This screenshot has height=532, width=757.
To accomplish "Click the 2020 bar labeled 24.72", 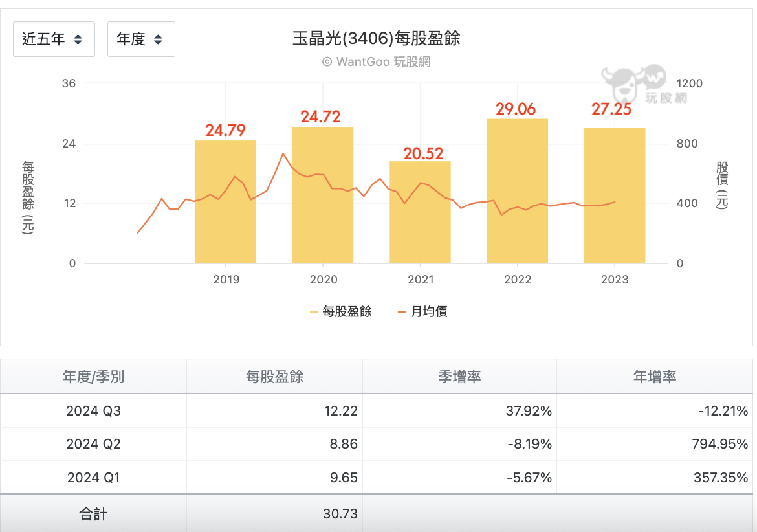I will (x=323, y=195).
